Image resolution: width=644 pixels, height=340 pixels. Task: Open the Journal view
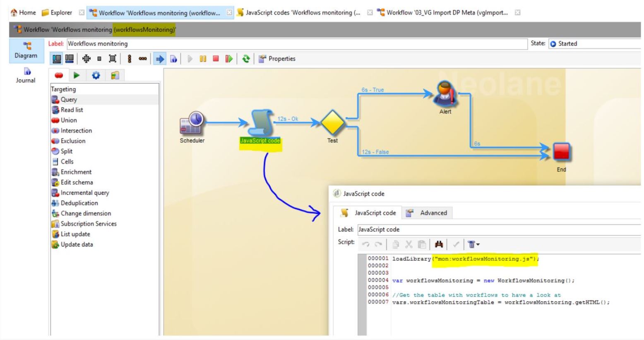[x=26, y=75]
